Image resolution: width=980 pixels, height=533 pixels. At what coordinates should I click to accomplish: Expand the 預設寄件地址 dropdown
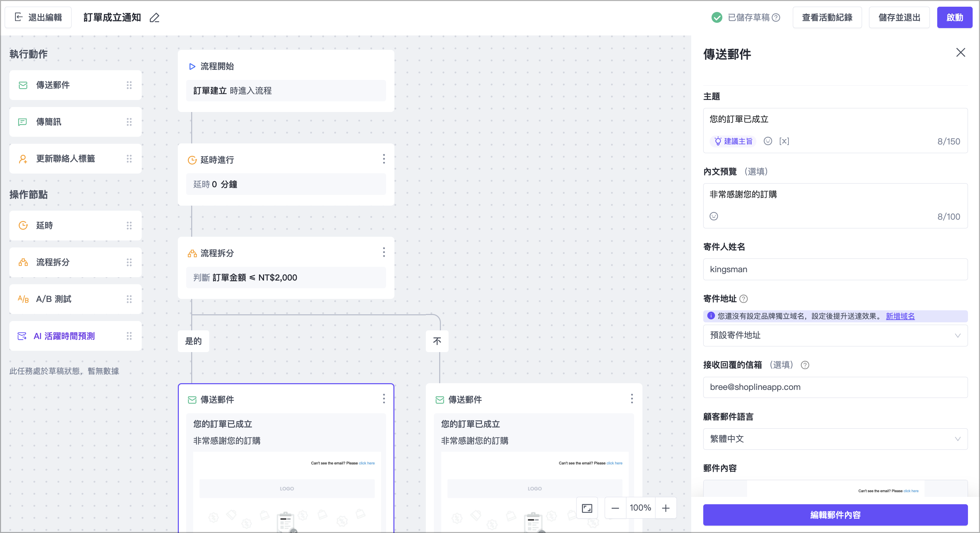[835, 335]
